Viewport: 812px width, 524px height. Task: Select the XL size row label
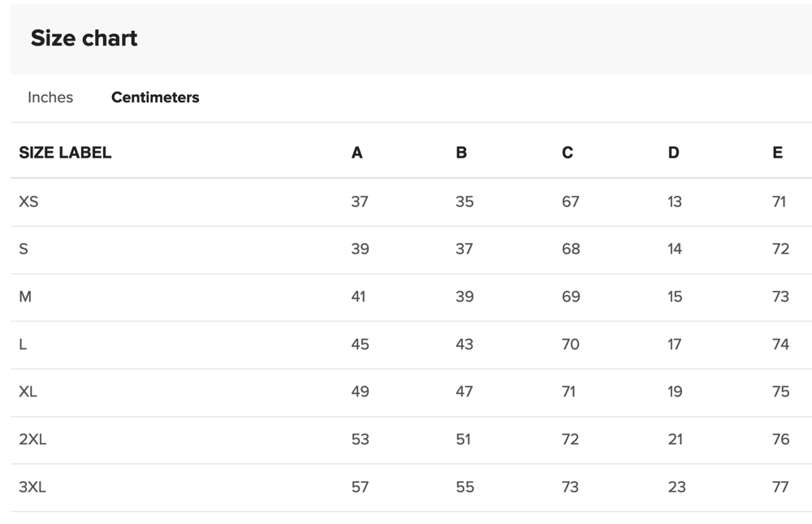click(x=28, y=392)
